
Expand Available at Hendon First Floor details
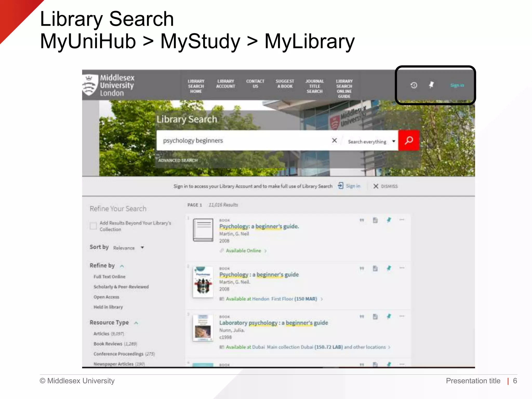tap(322, 299)
